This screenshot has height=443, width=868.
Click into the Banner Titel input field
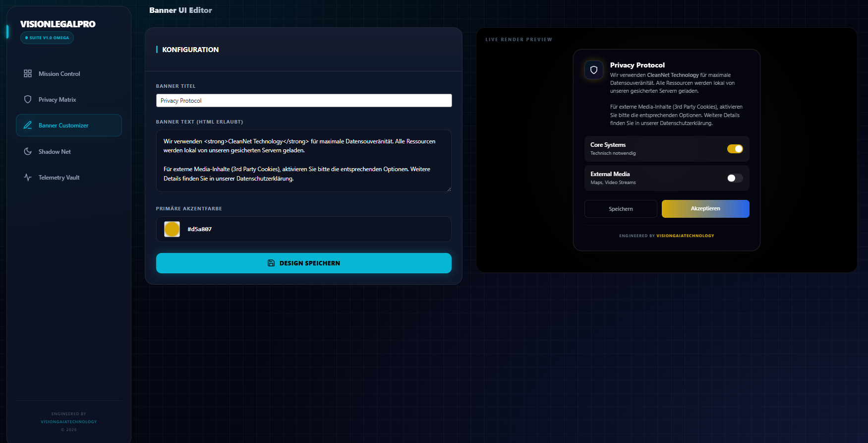pyautogui.click(x=304, y=100)
